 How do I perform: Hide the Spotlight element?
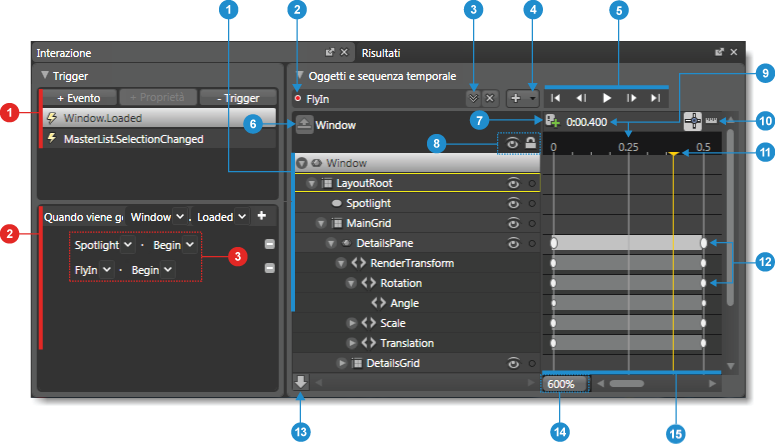(514, 203)
